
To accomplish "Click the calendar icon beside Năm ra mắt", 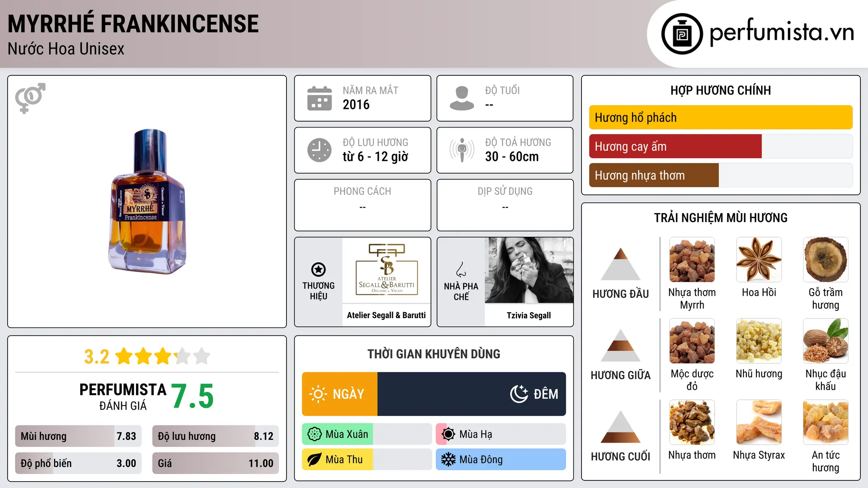I will 320,98.
